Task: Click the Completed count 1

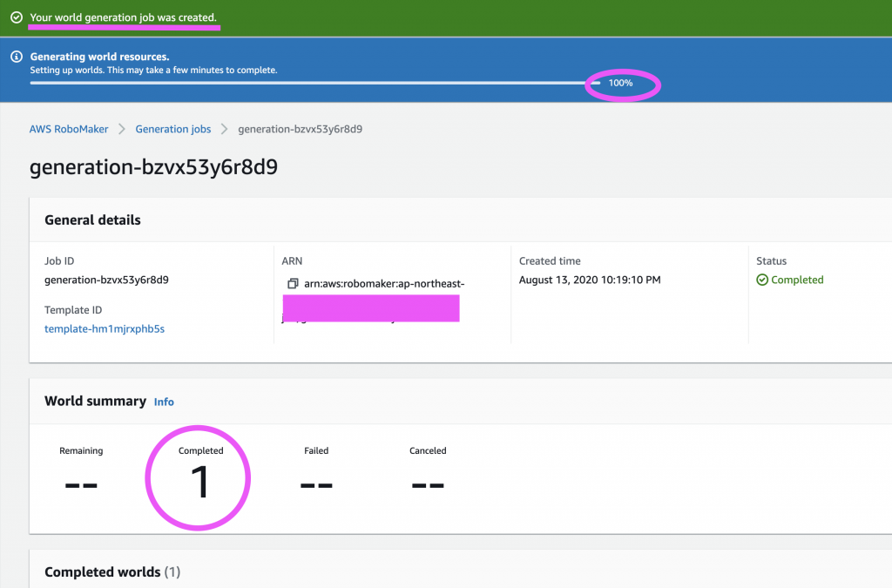Action: click(199, 483)
